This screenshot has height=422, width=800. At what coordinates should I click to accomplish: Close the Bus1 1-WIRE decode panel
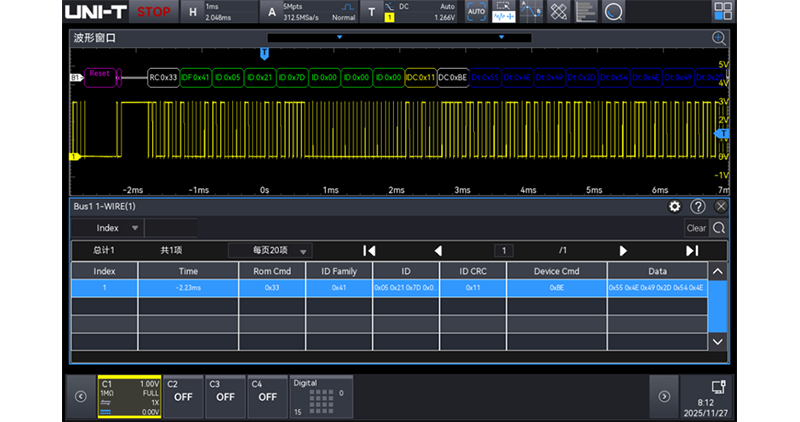click(720, 207)
